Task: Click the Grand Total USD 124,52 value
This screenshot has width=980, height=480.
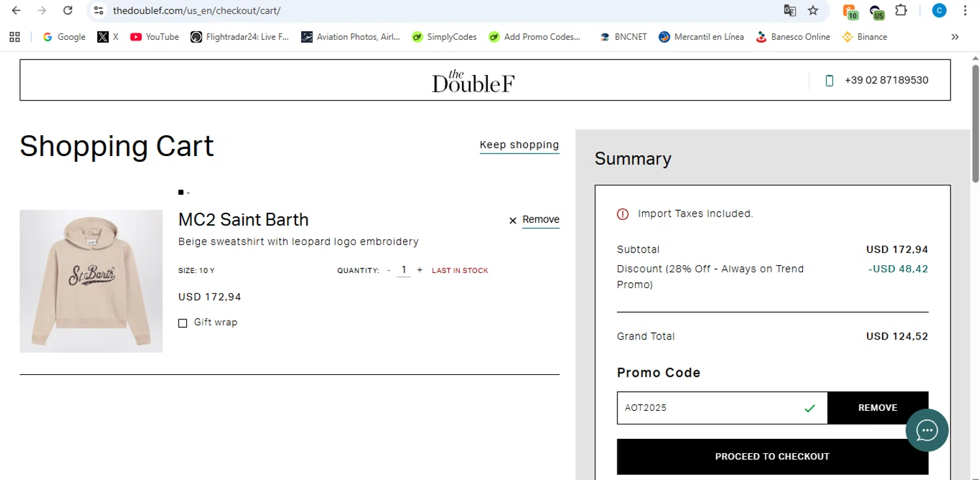Action: pyautogui.click(x=897, y=336)
